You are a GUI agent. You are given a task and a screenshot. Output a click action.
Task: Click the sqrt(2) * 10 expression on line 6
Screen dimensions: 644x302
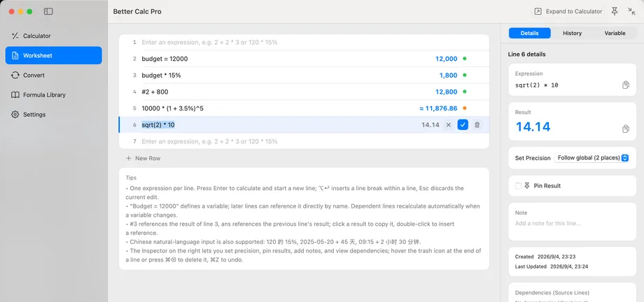click(x=158, y=124)
